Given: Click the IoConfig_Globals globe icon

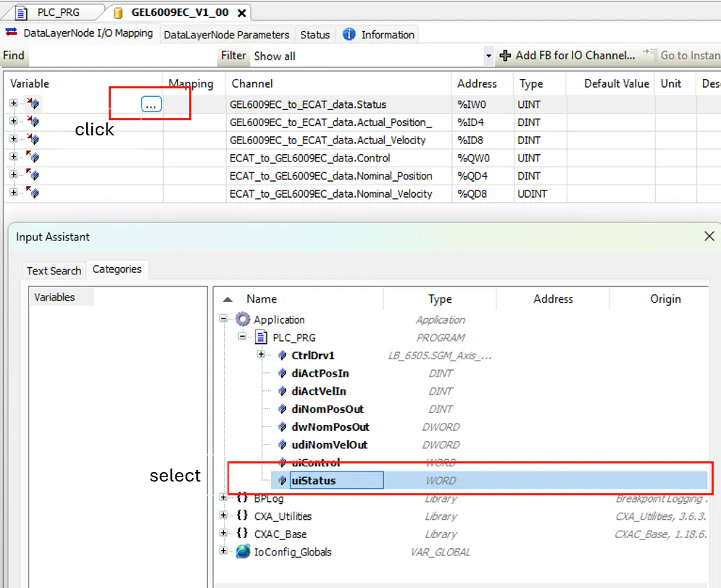Looking at the screenshot, I should (x=243, y=552).
